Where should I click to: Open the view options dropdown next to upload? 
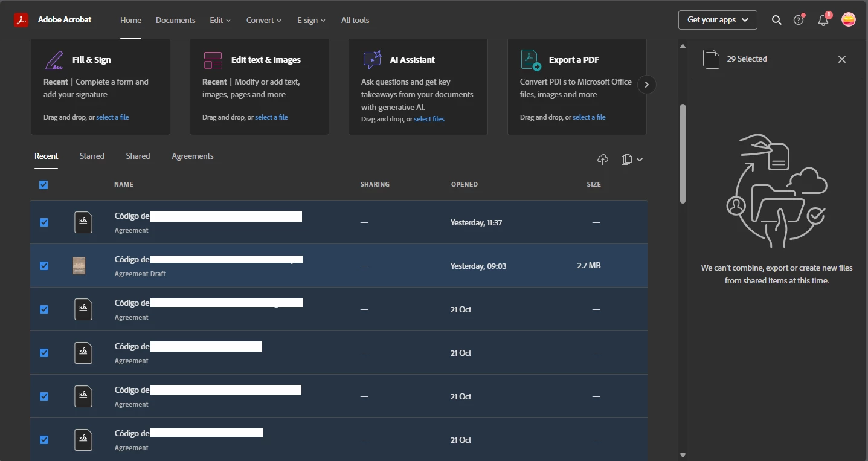(632, 160)
